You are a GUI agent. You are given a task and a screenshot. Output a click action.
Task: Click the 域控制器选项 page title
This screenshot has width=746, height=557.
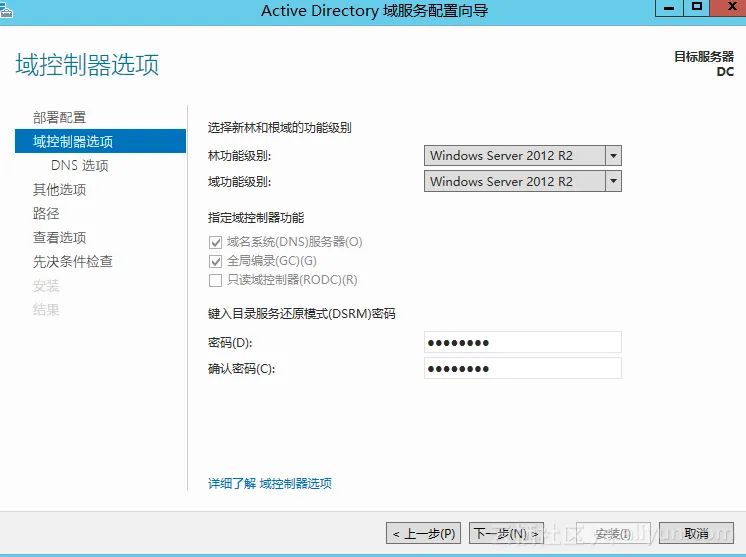coord(88,65)
